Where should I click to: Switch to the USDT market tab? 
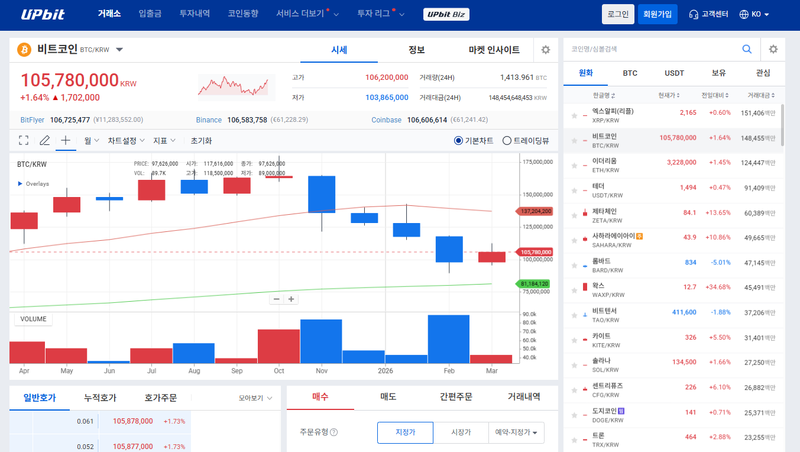point(674,73)
